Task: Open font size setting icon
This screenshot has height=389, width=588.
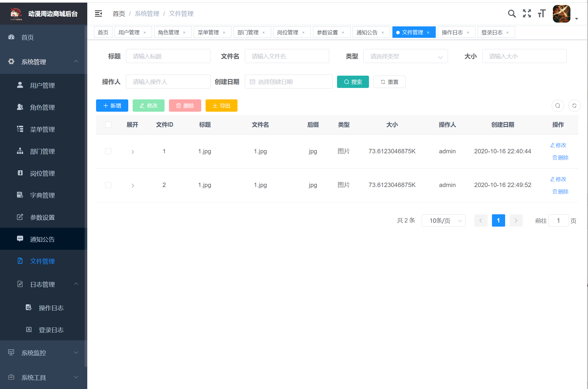Action: (x=541, y=13)
